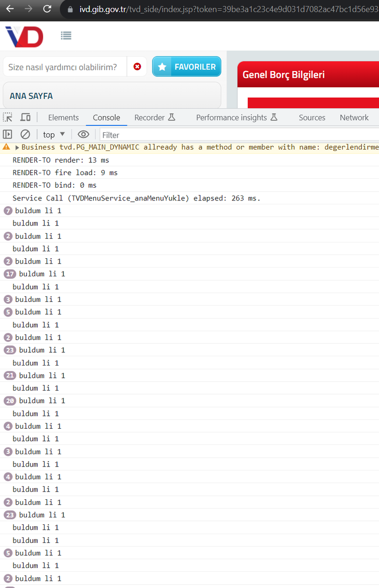Click the repeat count badge 7
Image resolution: width=379 pixels, height=588 pixels.
(x=8, y=211)
